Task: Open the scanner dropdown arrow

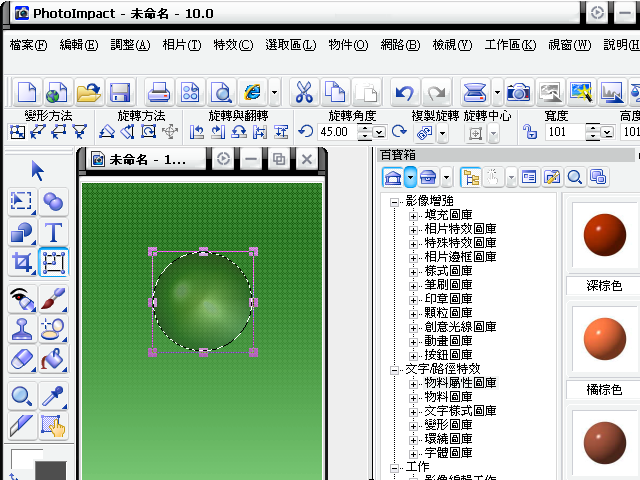Action: tap(497, 92)
